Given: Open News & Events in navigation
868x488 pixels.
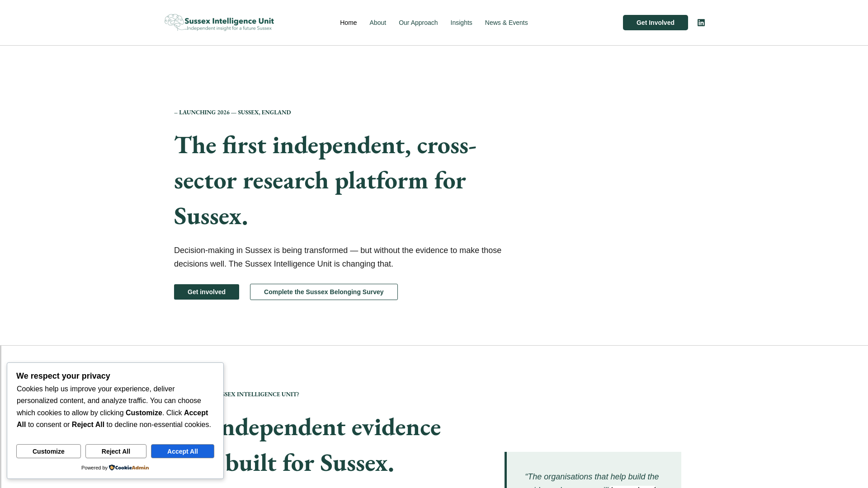Looking at the screenshot, I should (506, 23).
